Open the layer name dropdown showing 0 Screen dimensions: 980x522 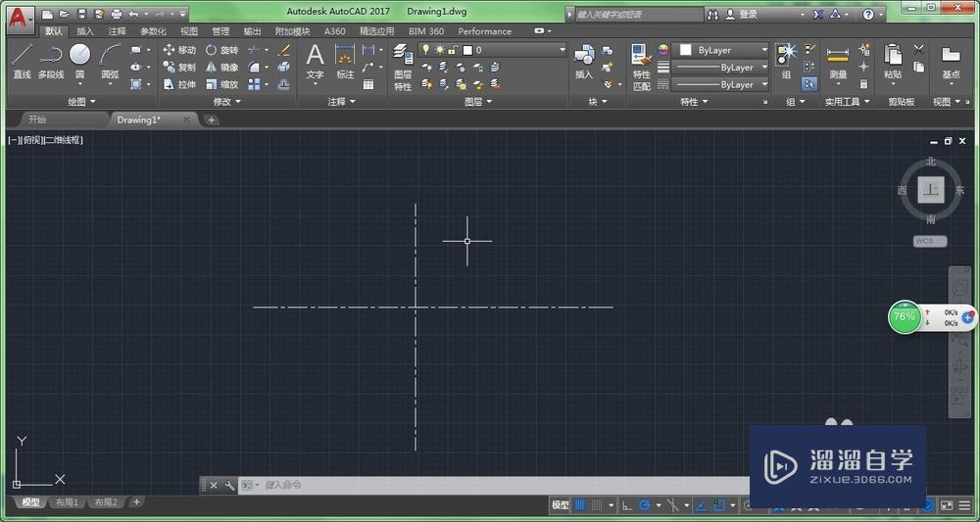coord(518,50)
